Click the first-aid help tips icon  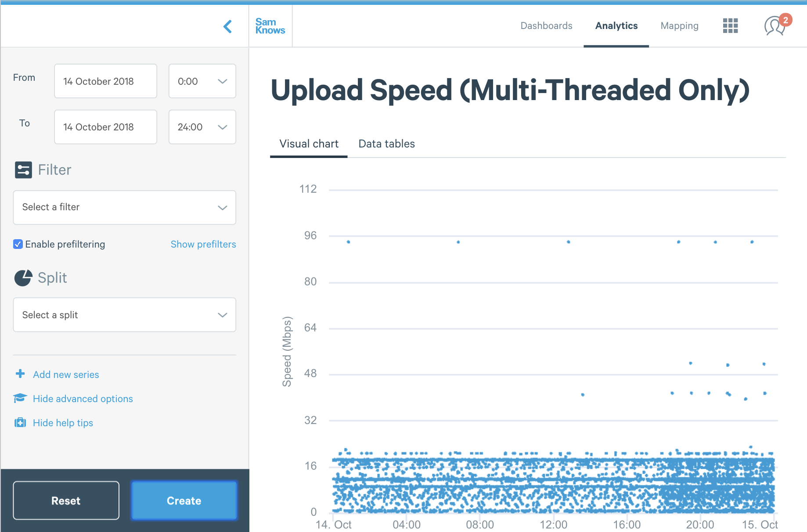(x=20, y=422)
